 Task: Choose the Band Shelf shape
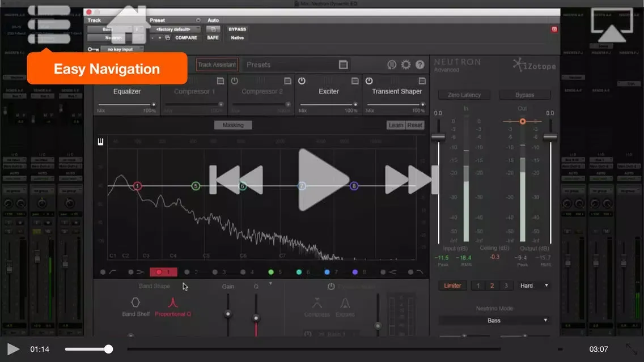click(x=135, y=306)
